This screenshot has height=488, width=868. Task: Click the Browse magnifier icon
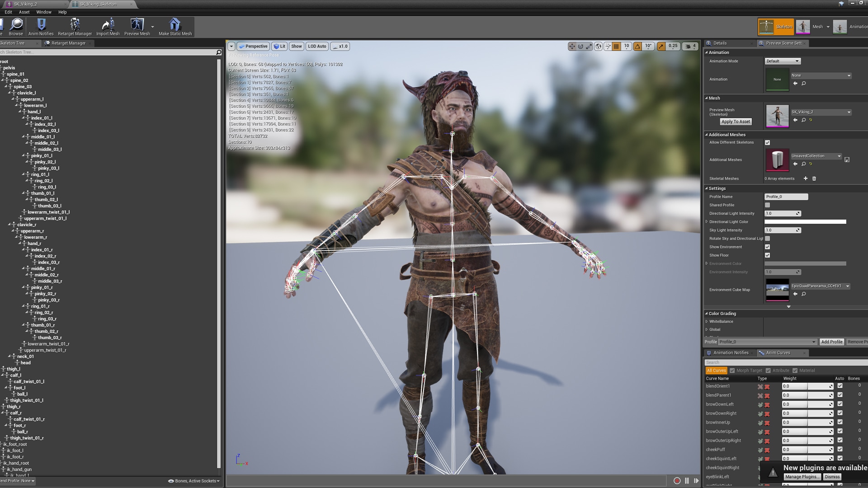coord(16,25)
